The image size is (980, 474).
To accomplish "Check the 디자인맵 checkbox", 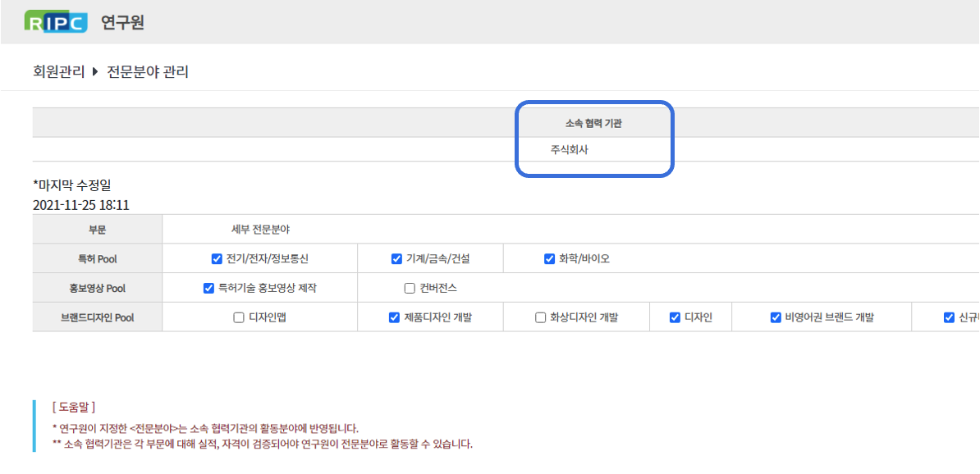I will pos(239,317).
